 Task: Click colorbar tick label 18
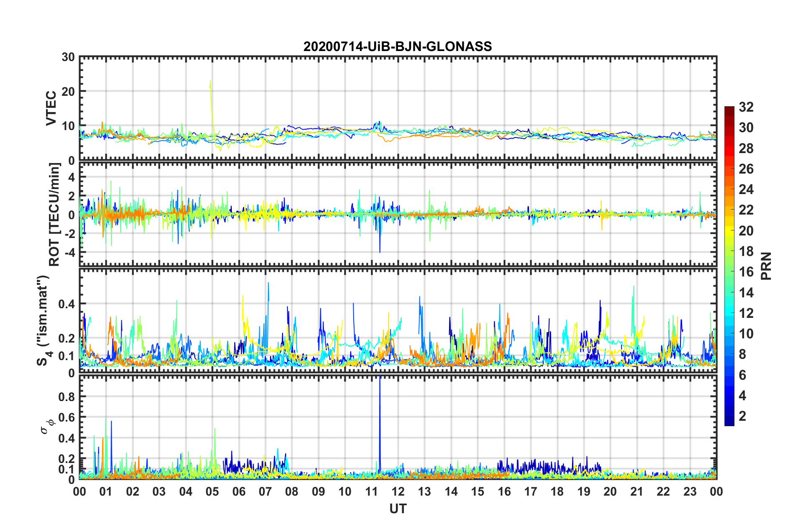pyautogui.click(x=746, y=251)
